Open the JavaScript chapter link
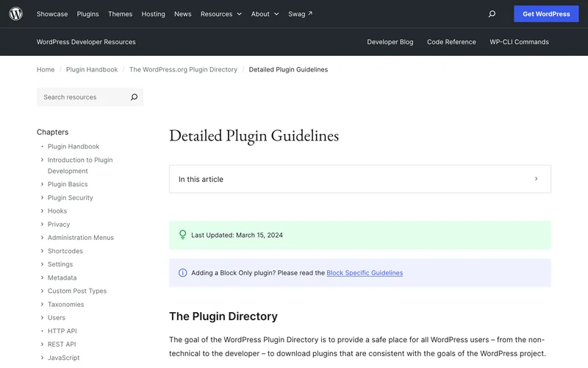Screen dimensions: 588x368 point(63,358)
